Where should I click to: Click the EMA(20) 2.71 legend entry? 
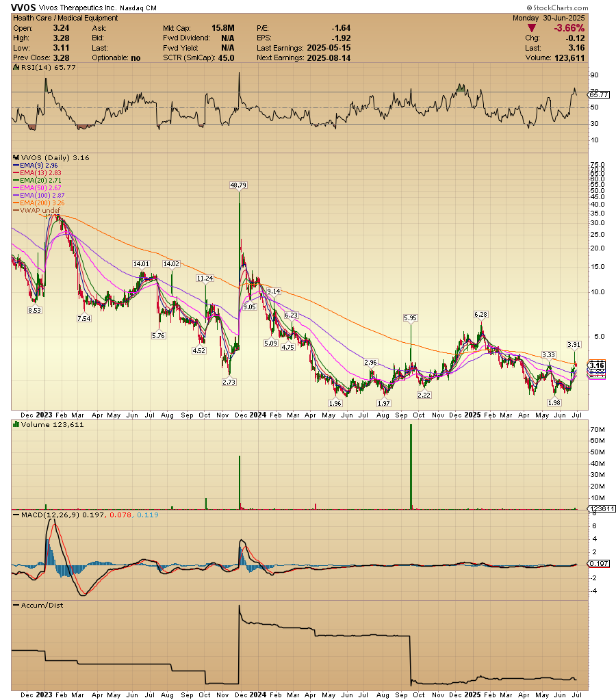tap(37, 181)
